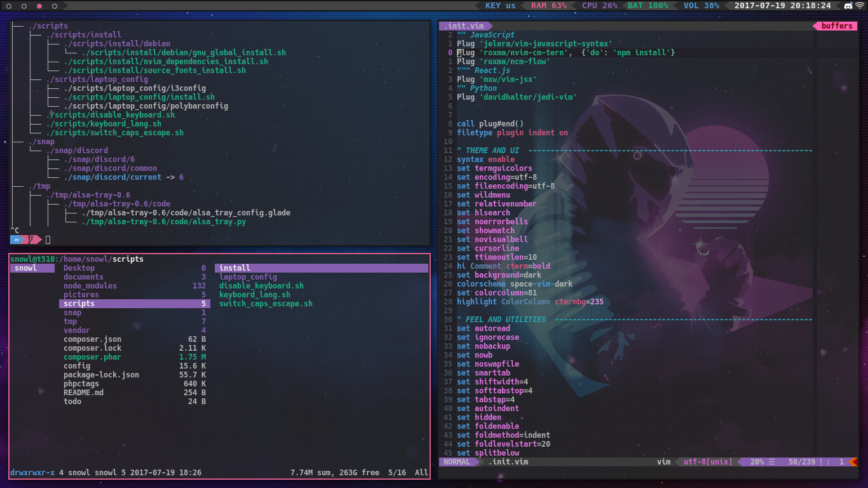Click the Discord tray icon
This screenshot has height=488, width=868.
point(848,6)
